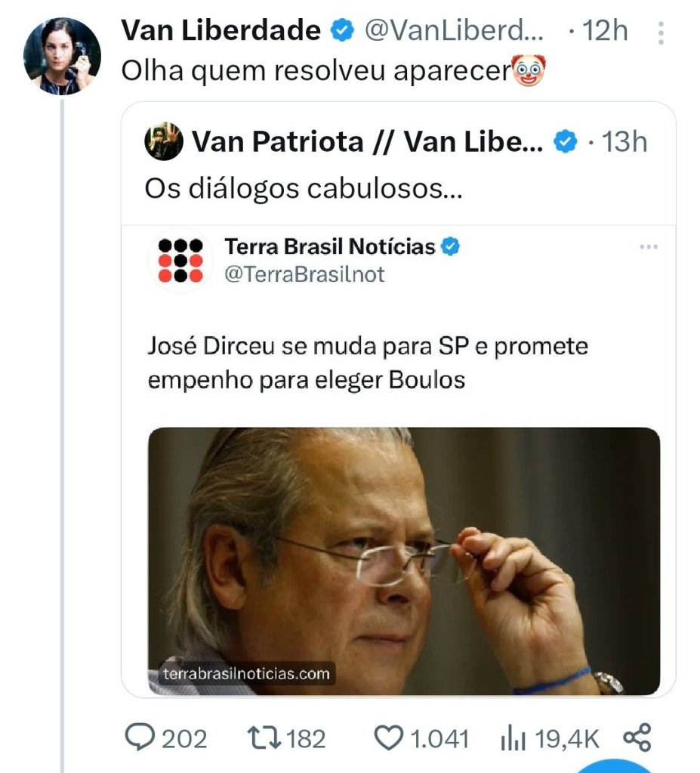
Task: Open ellipsis menu on Terra Brasil post
Action: point(648,247)
